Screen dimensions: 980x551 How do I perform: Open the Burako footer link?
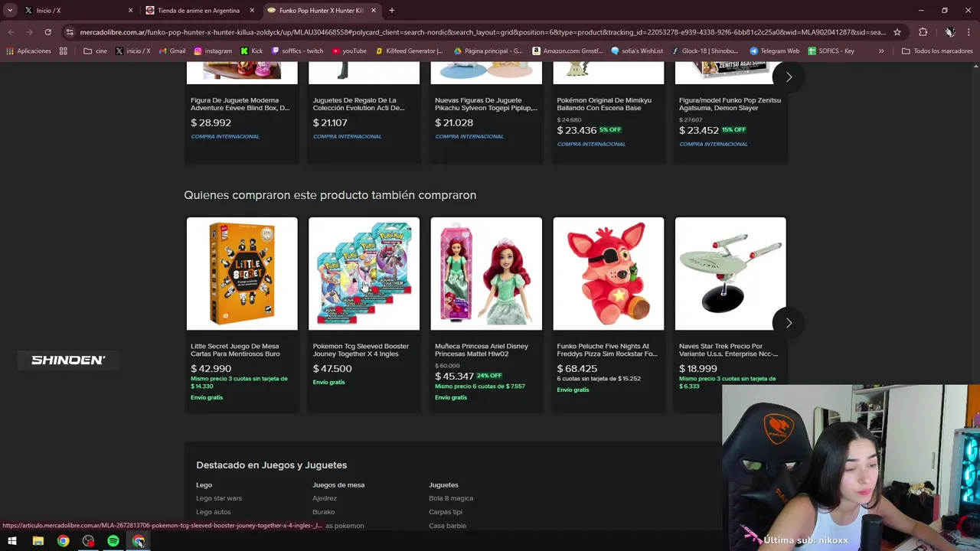(324, 512)
